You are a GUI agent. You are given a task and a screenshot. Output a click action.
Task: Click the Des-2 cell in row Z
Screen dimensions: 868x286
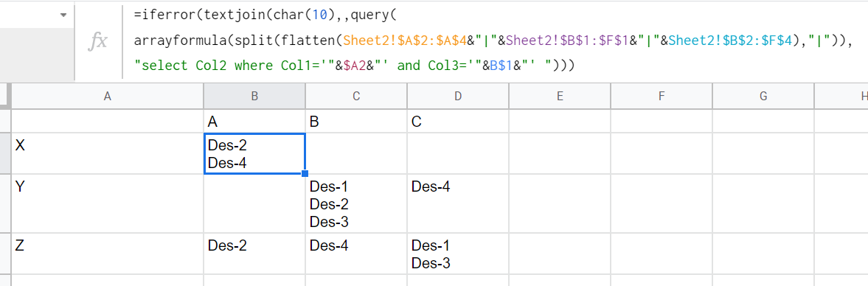[254, 254]
